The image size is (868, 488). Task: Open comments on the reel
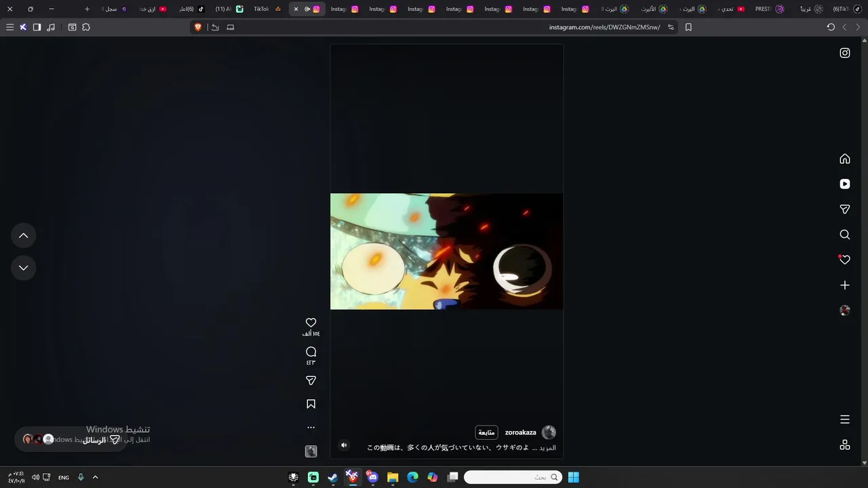(x=311, y=352)
